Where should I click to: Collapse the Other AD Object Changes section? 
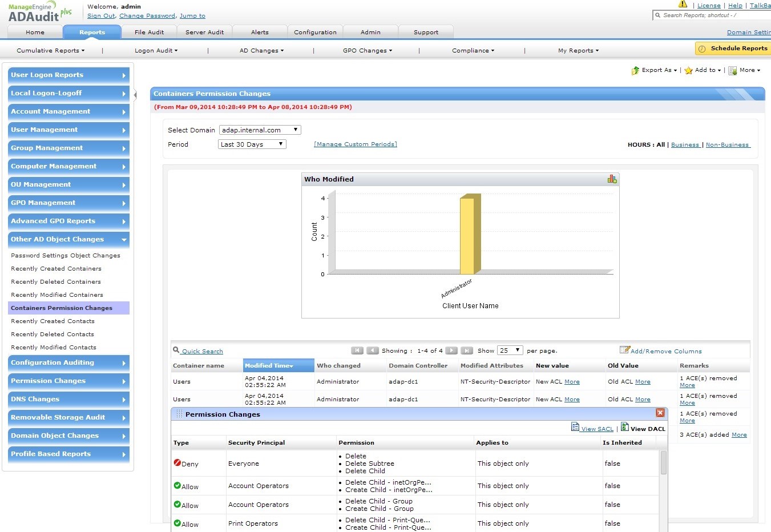click(124, 240)
